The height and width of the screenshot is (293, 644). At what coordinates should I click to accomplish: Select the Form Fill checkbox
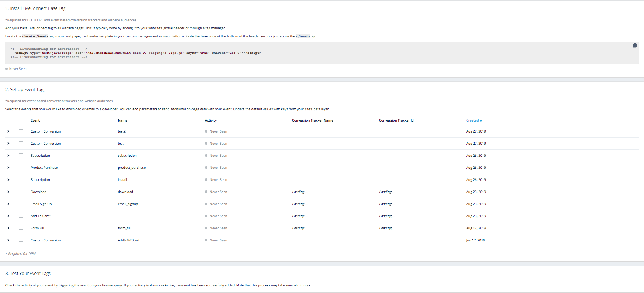[21, 228]
